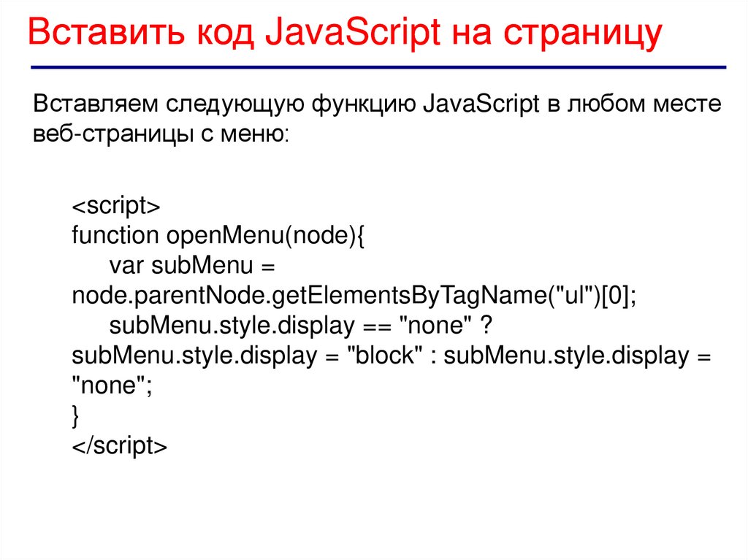Click the standalone line '"none";'
Image resolution: width=748 pixels, height=560 pixels.
click(x=112, y=386)
